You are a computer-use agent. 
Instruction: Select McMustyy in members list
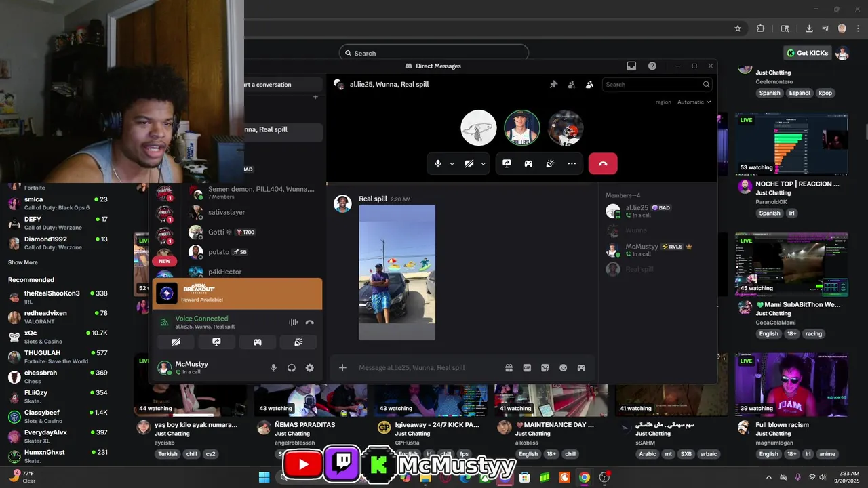[656, 250]
